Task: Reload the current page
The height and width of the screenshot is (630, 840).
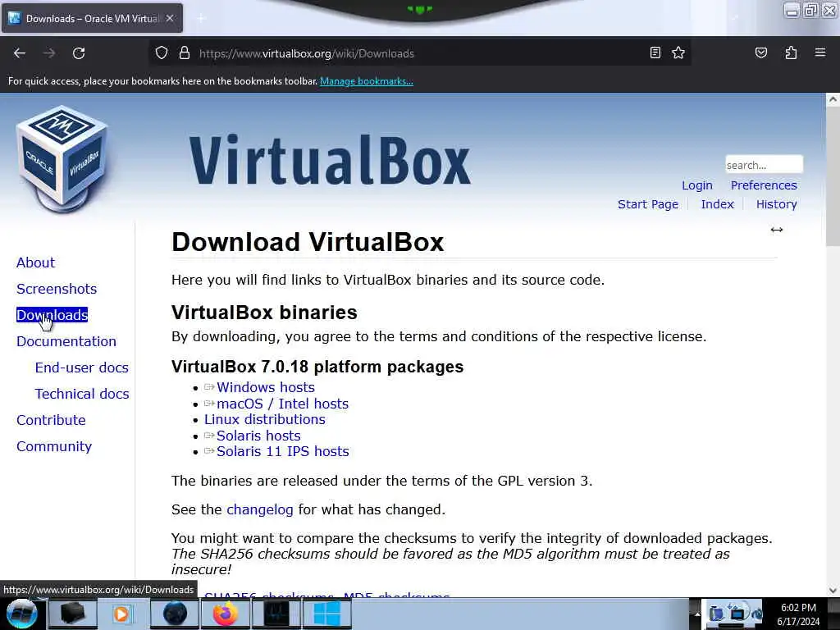Action: 79,53
